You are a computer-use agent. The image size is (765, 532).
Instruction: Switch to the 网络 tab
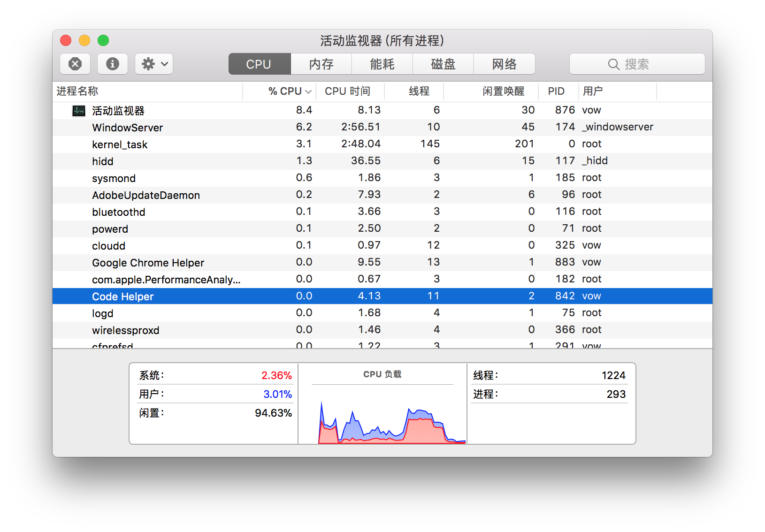505,64
